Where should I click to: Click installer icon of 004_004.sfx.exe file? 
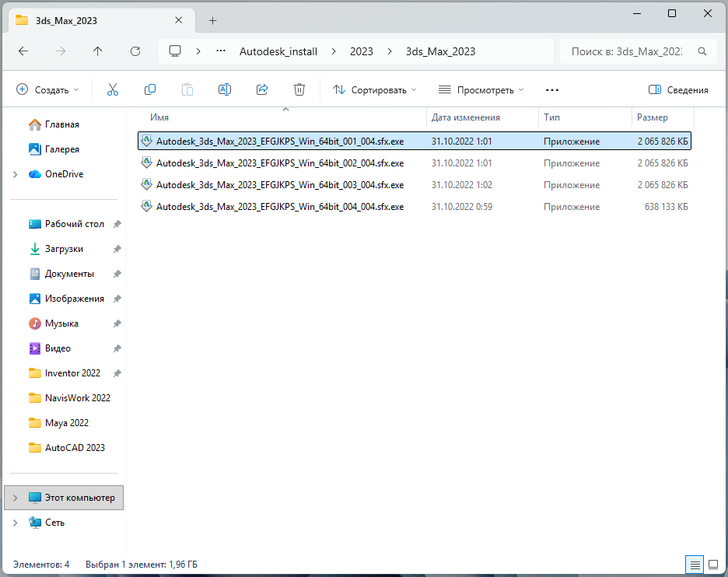tap(147, 206)
